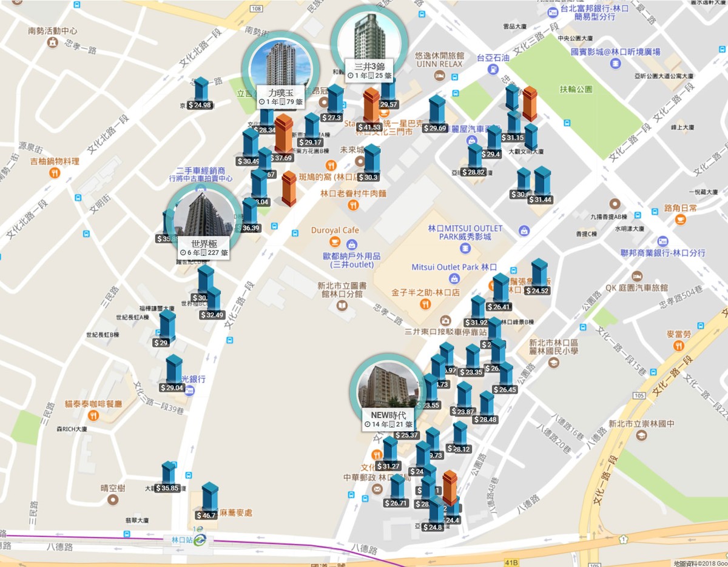
Task: Click the 晴空樹 cafe pin
Action: 113,500
